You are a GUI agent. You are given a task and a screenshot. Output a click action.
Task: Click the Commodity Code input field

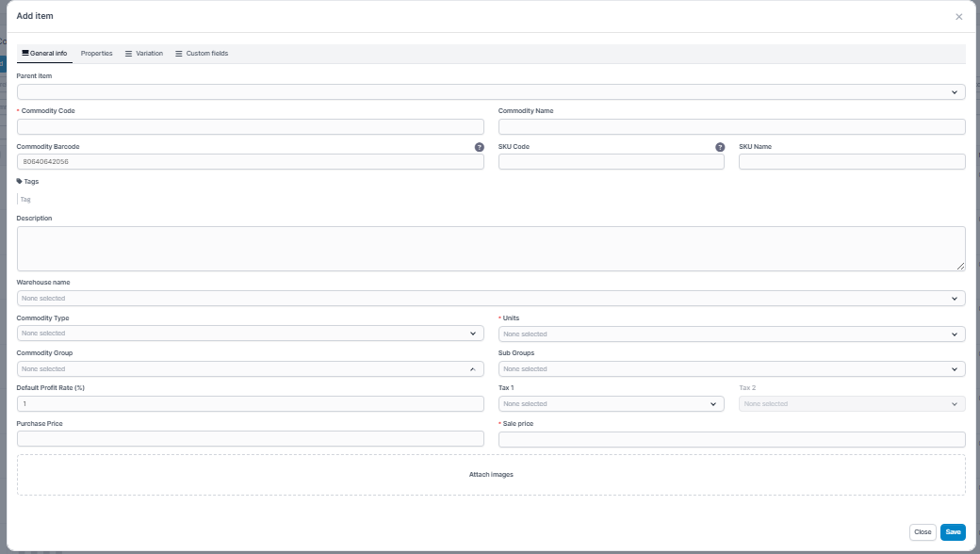[250, 127]
